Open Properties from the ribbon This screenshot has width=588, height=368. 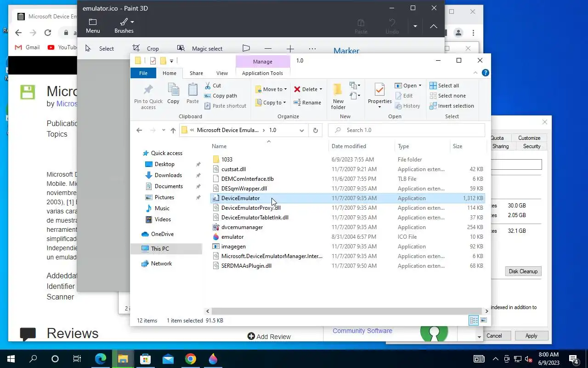(x=379, y=97)
